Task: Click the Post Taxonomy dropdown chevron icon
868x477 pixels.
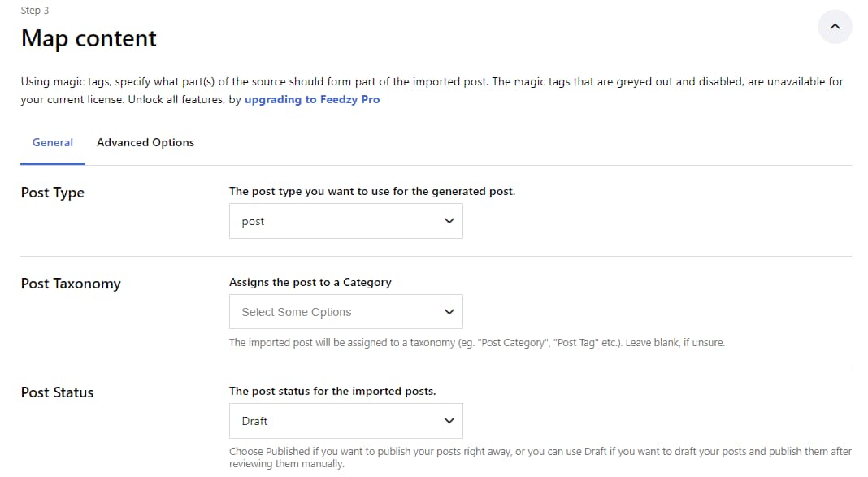Action: coord(449,311)
